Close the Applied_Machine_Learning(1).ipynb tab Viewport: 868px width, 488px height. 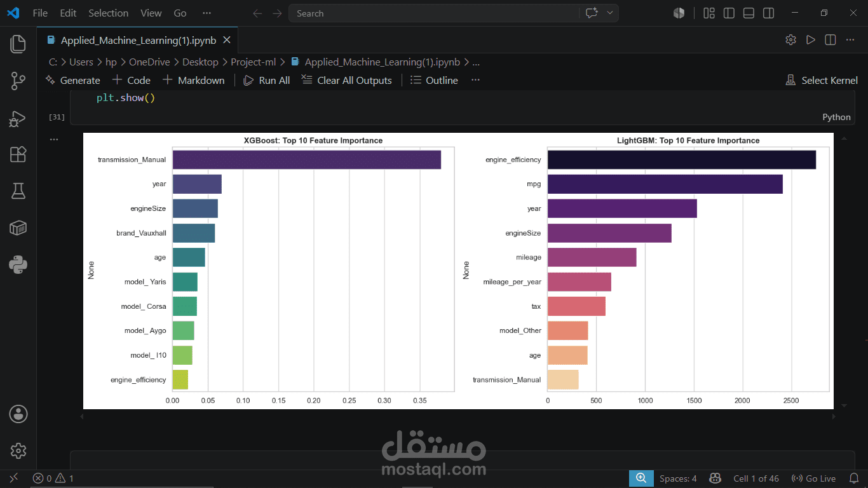(227, 41)
